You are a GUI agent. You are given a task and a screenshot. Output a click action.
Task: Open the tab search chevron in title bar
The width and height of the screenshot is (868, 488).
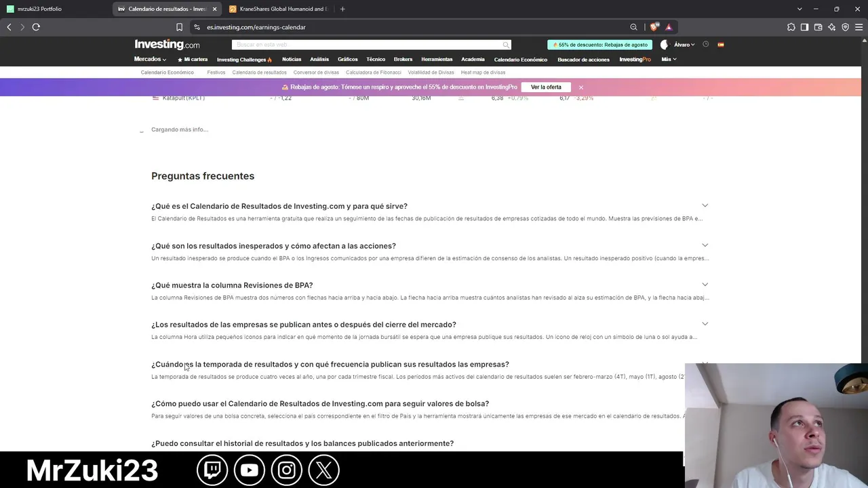click(800, 9)
